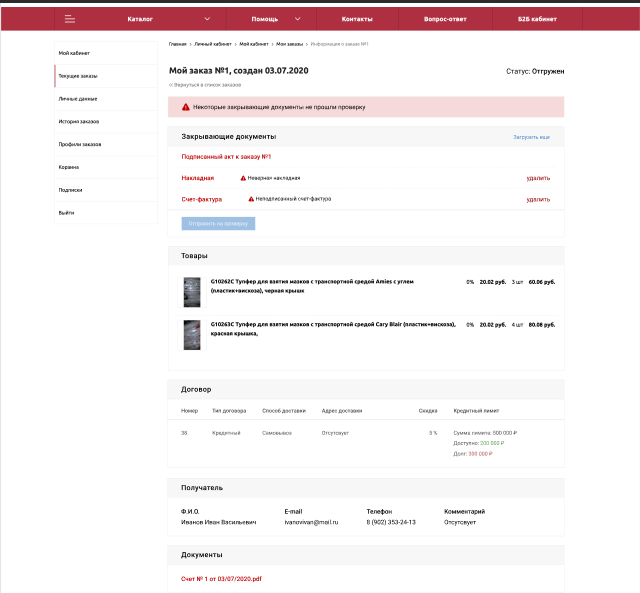640x593 pixels.
Task: Open the hamburger menu icon
Action: pos(69,19)
